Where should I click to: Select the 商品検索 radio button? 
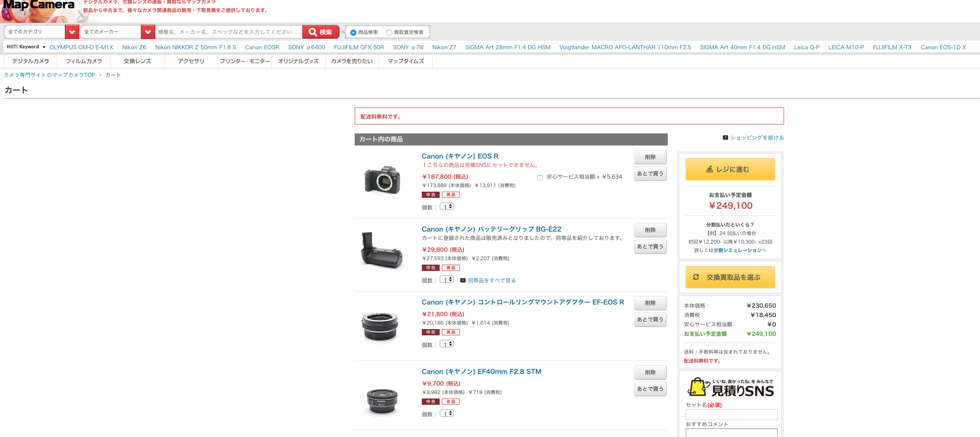pos(353,33)
